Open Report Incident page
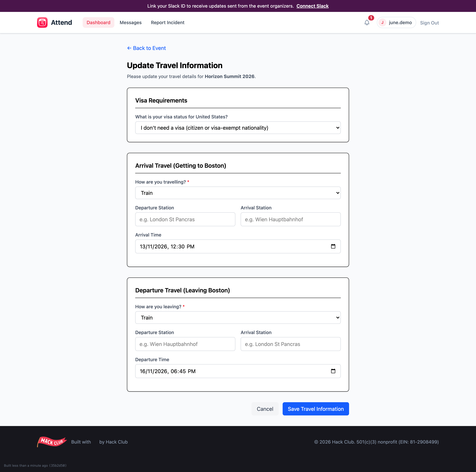 [168, 22]
